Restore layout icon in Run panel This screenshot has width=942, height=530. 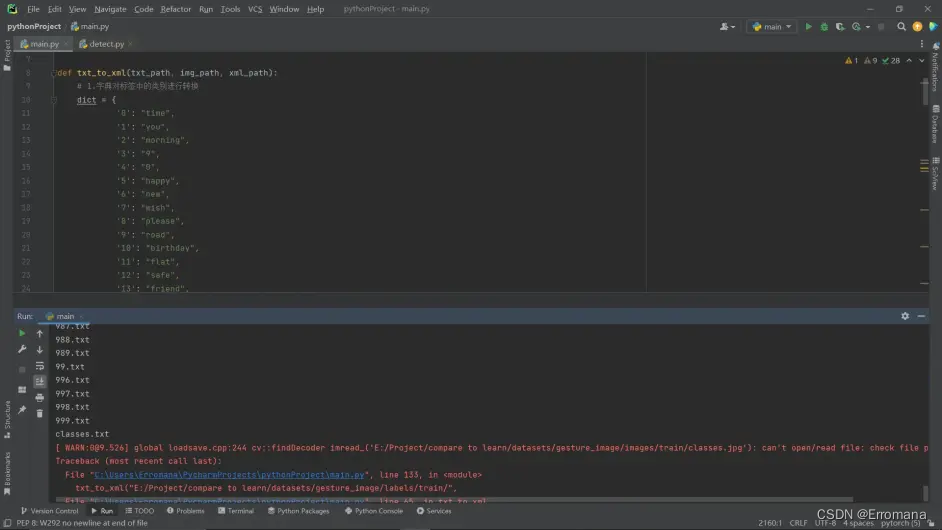(x=22, y=389)
